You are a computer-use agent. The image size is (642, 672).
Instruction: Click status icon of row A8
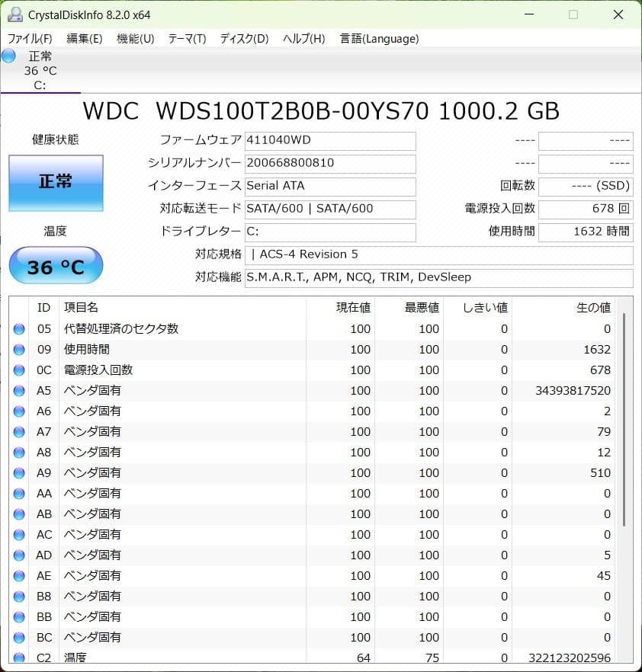(19, 453)
